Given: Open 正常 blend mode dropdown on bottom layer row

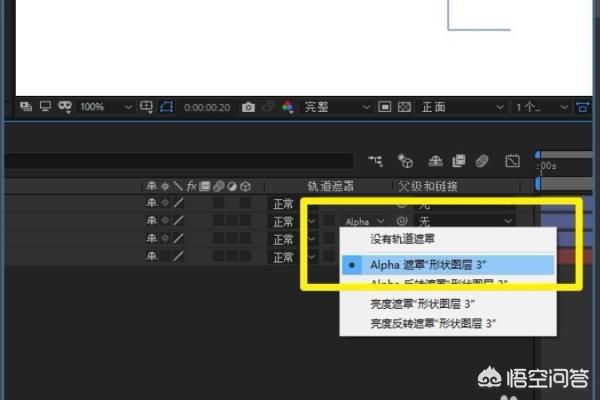Looking at the screenshot, I should 293,257.
